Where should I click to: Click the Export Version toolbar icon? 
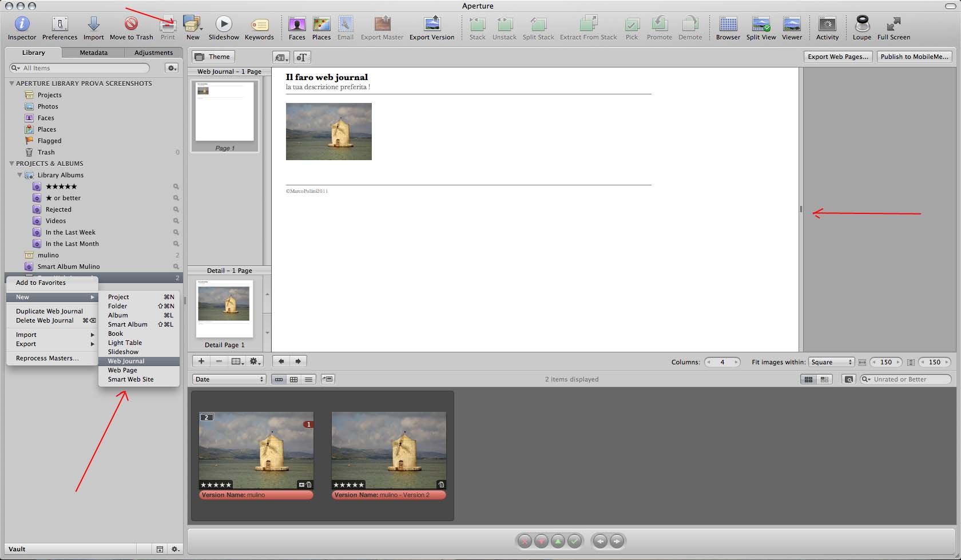432,28
